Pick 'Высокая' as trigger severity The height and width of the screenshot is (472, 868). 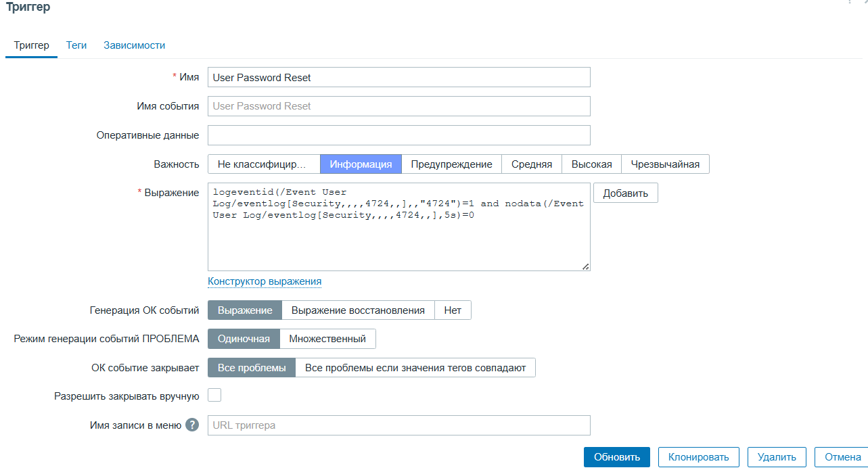click(591, 164)
